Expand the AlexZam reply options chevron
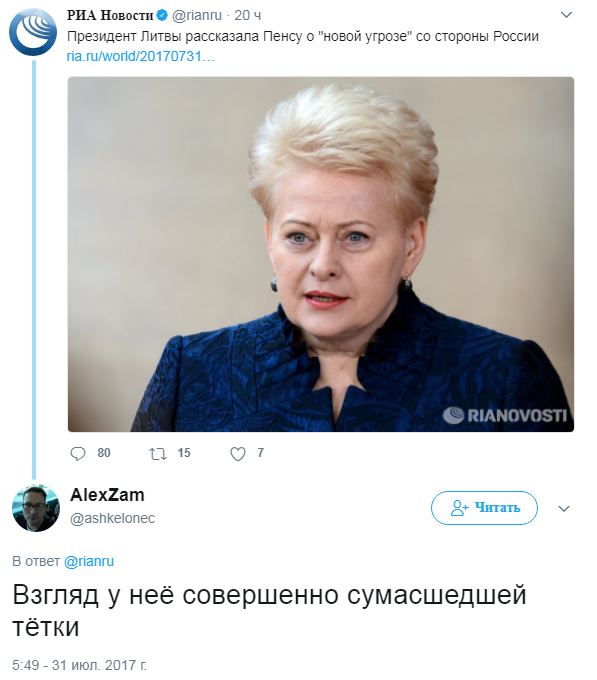This screenshot has width=597, height=680. tap(564, 508)
